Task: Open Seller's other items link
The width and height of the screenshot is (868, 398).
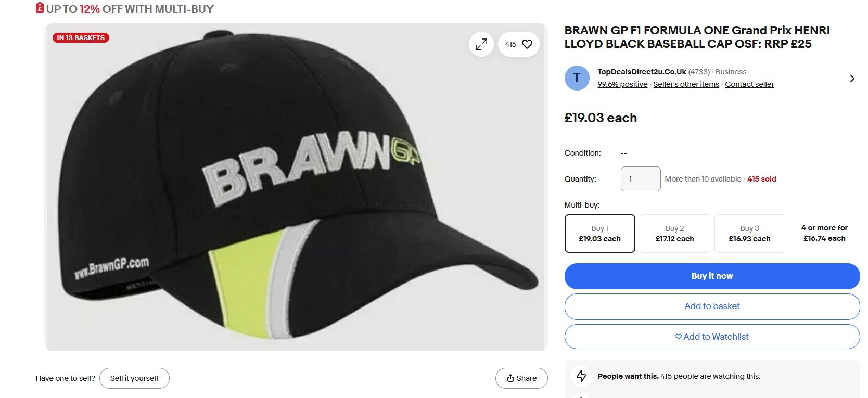Action: coord(686,84)
